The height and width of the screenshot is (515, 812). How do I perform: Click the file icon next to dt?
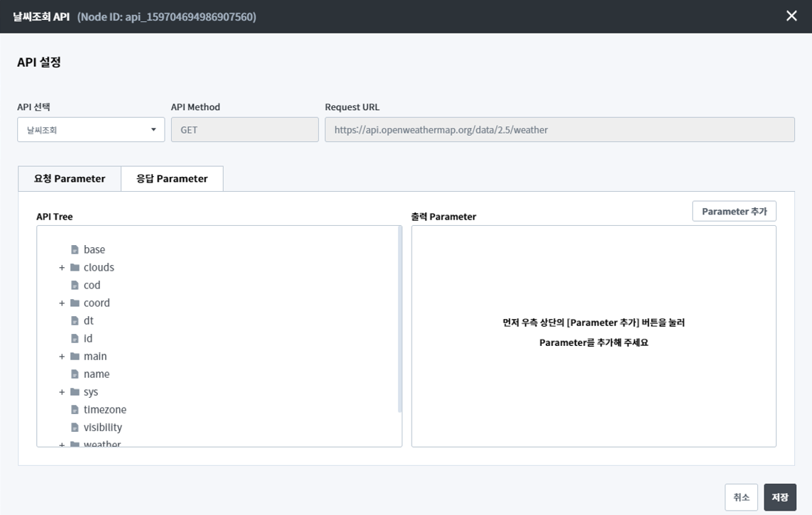pos(75,321)
